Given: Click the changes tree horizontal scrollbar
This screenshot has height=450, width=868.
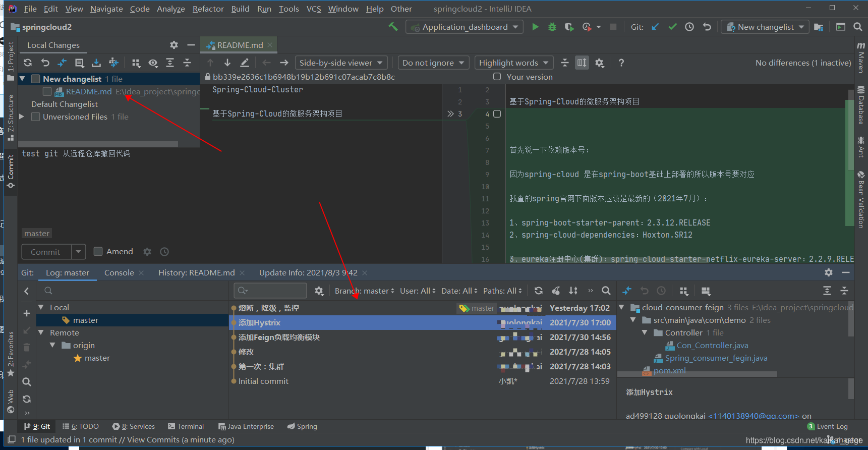Looking at the screenshot, I should [98, 144].
